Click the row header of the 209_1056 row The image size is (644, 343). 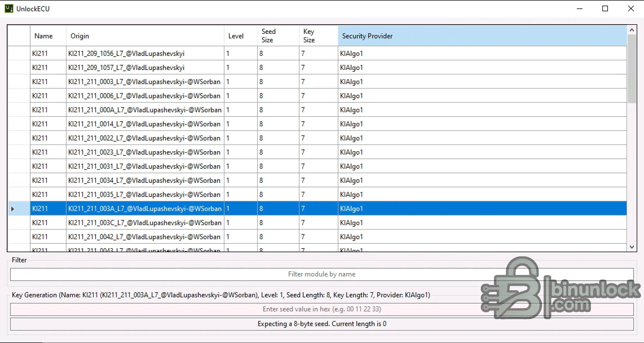click(19, 53)
